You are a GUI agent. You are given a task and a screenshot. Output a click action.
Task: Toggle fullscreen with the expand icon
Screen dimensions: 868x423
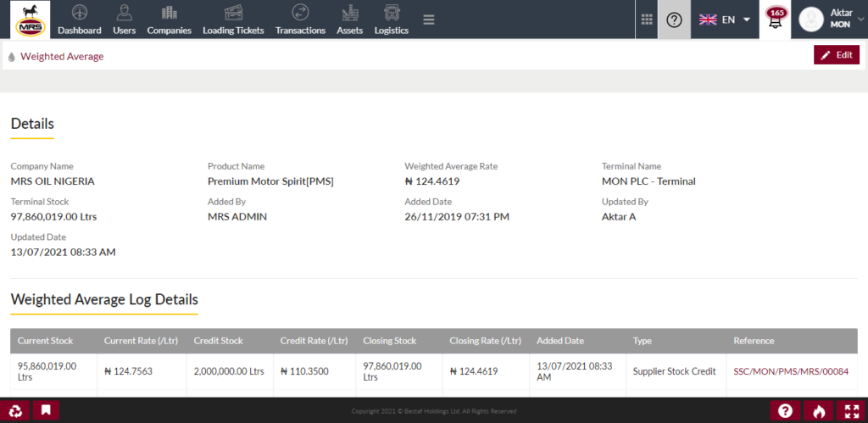click(x=851, y=411)
